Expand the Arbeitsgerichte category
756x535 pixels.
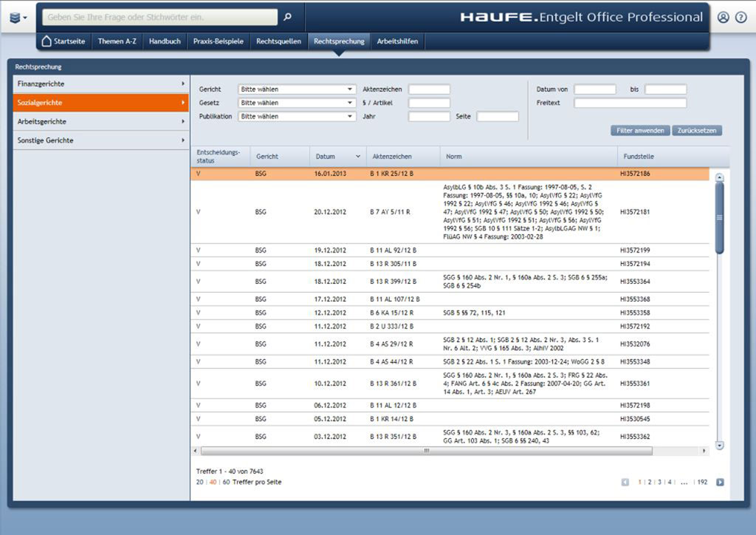click(x=100, y=122)
